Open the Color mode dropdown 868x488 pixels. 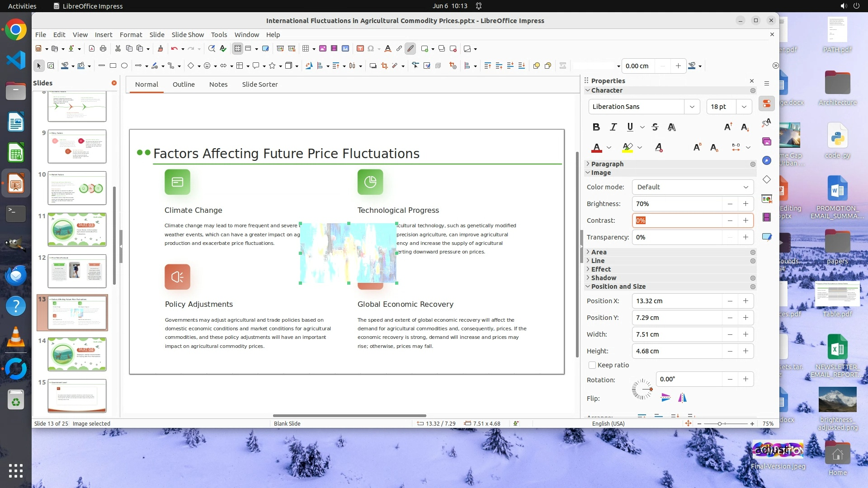click(692, 187)
